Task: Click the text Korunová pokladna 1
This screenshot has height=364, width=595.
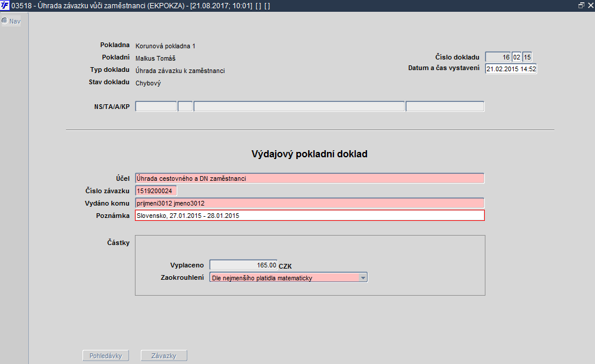Action: pyautogui.click(x=166, y=46)
